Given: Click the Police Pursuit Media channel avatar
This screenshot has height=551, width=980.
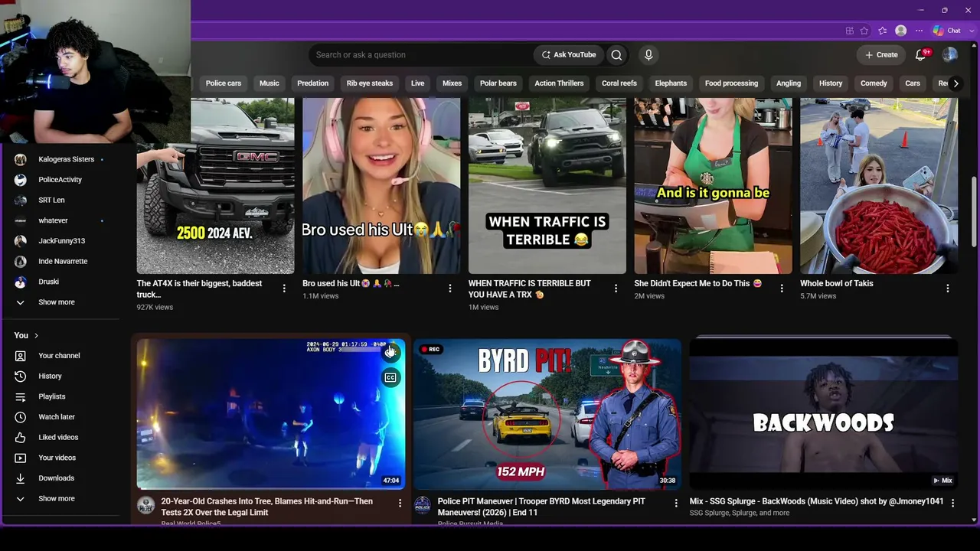Looking at the screenshot, I should click(423, 505).
